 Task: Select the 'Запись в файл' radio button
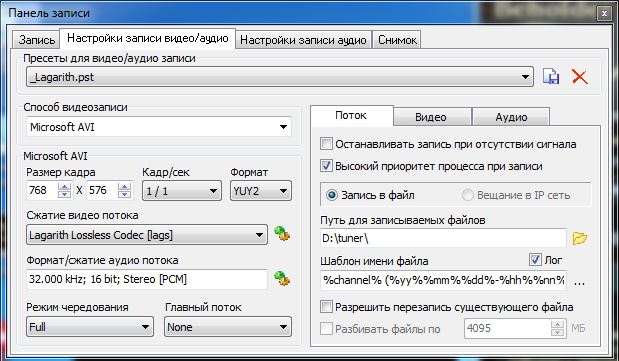tap(332, 195)
